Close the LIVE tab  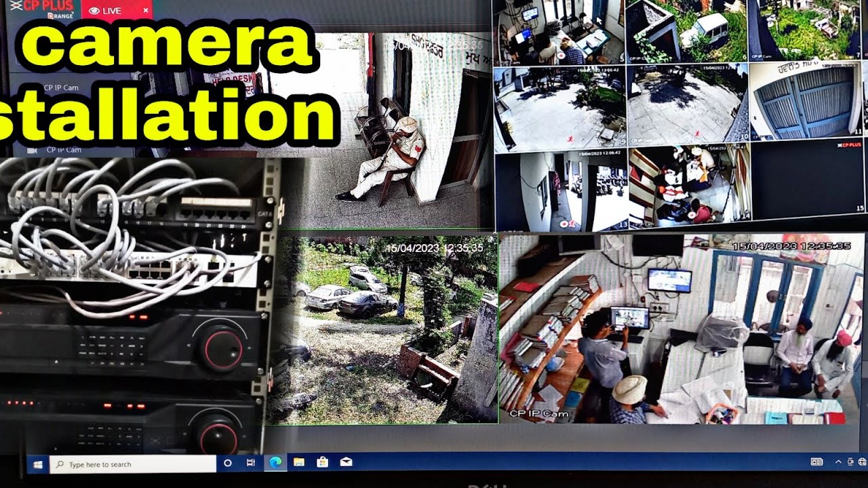coord(145,11)
